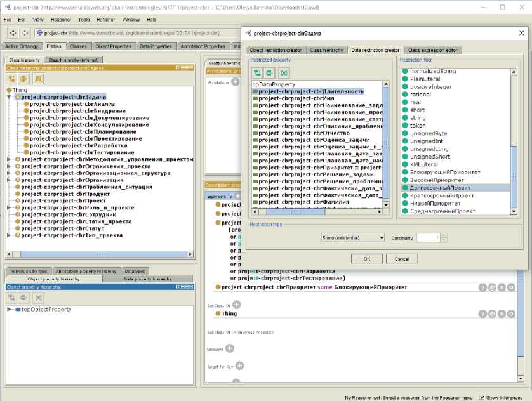
Task: Expand the topObjectProperty tree node
Action: tap(10, 310)
